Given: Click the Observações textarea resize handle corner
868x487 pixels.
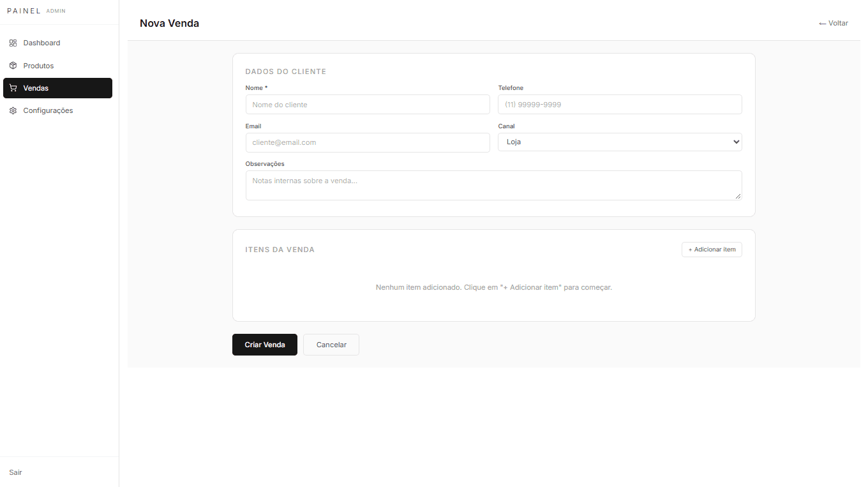Looking at the screenshot, I should click(x=738, y=197).
